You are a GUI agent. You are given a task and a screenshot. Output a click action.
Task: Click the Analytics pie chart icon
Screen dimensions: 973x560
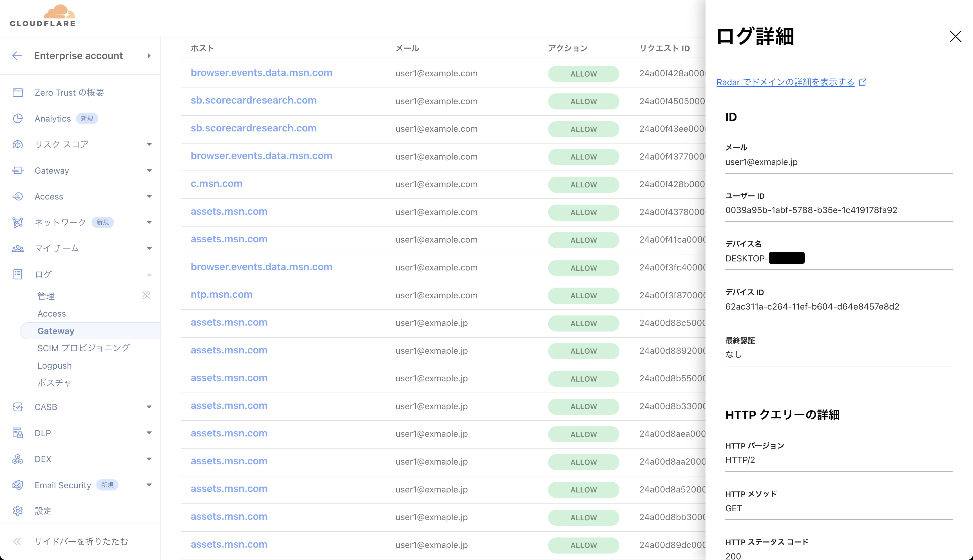[x=18, y=118]
